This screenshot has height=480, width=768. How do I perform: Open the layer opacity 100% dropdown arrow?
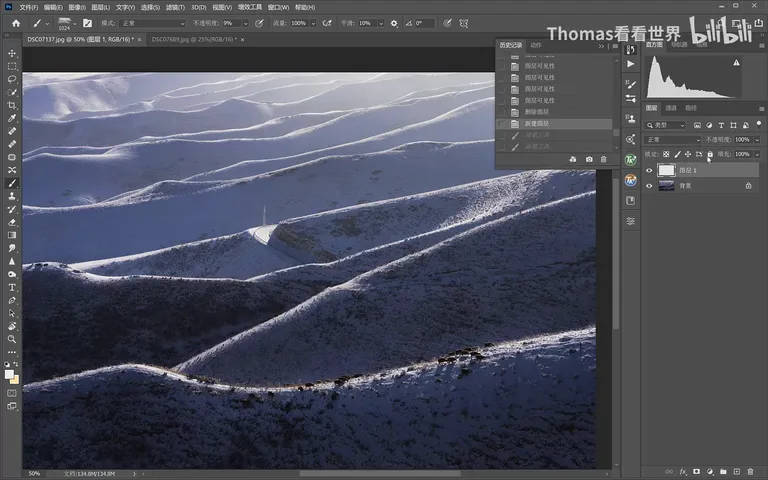coord(757,140)
